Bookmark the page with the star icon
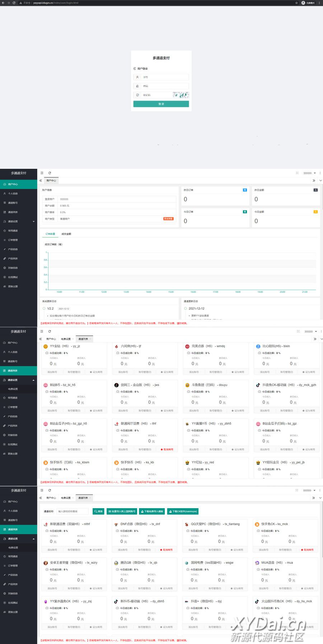The image size is (323, 644). pyautogui.click(x=296, y=3)
